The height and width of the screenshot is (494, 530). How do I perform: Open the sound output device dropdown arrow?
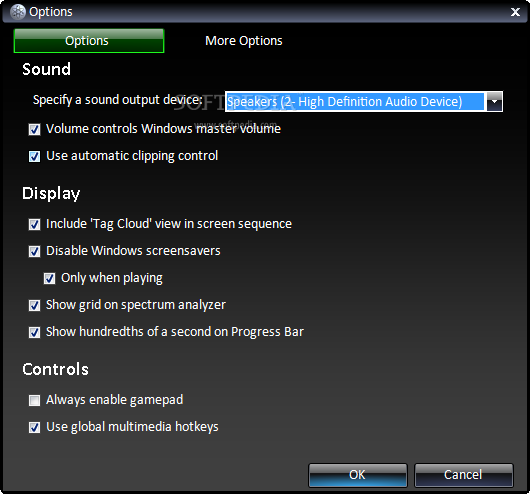(x=494, y=101)
